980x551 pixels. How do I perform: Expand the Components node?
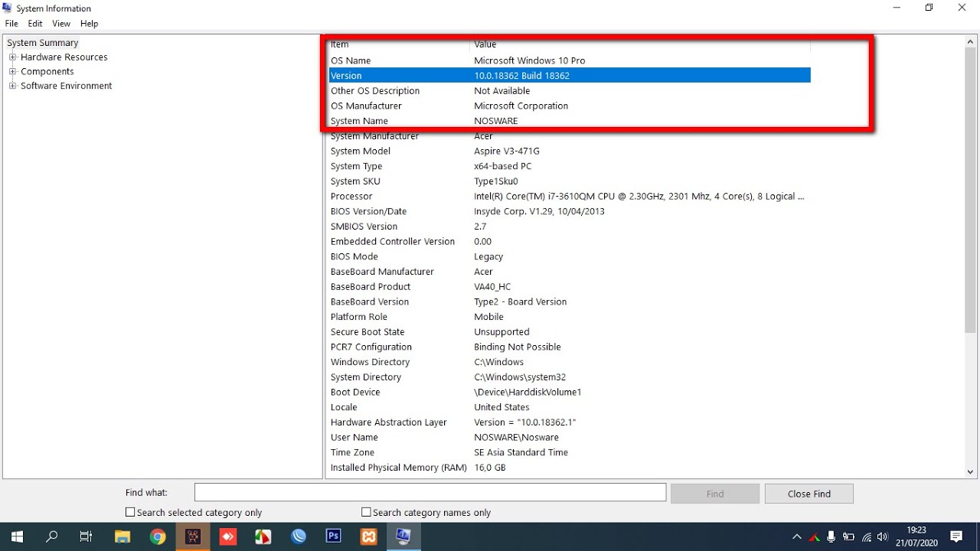point(12,71)
